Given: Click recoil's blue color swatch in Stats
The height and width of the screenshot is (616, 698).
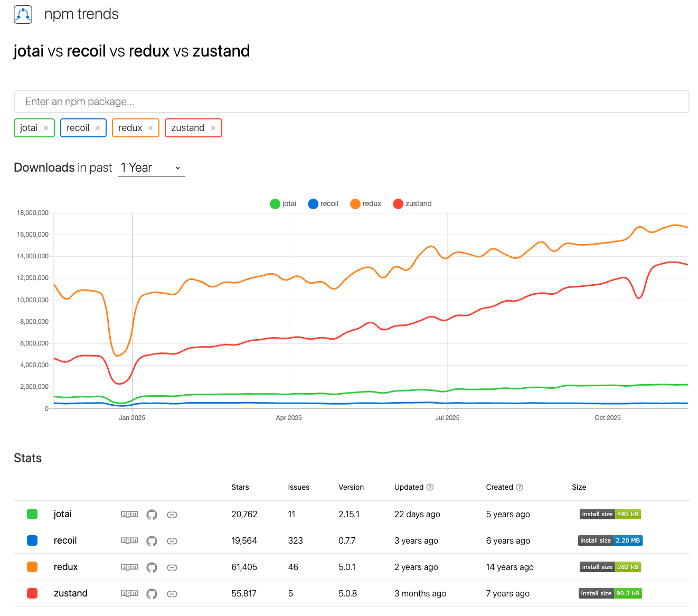Looking at the screenshot, I should [x=32, y=540].
